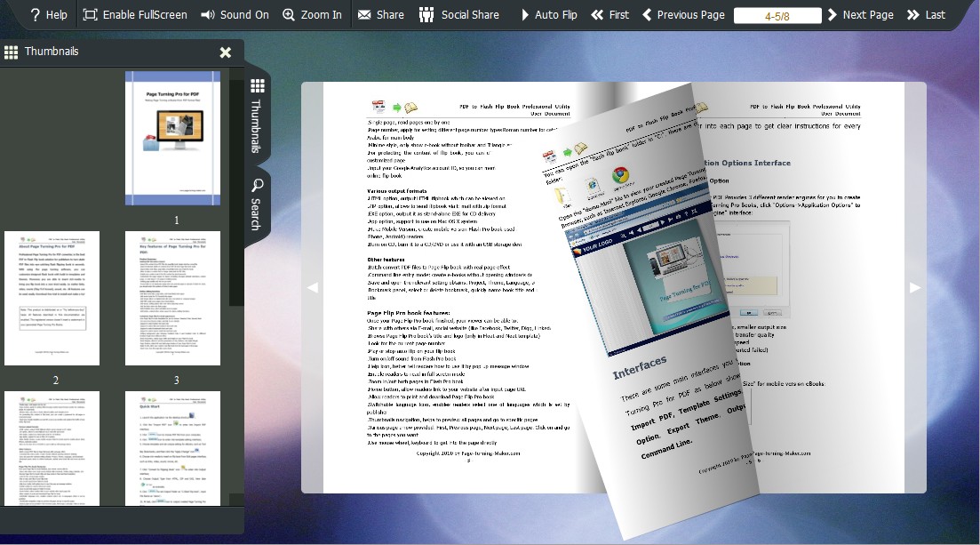Image resolution: width=980 pixels, height=545 pixels.
Task: Open the Share email button
Action: click(x=380, y=14)
